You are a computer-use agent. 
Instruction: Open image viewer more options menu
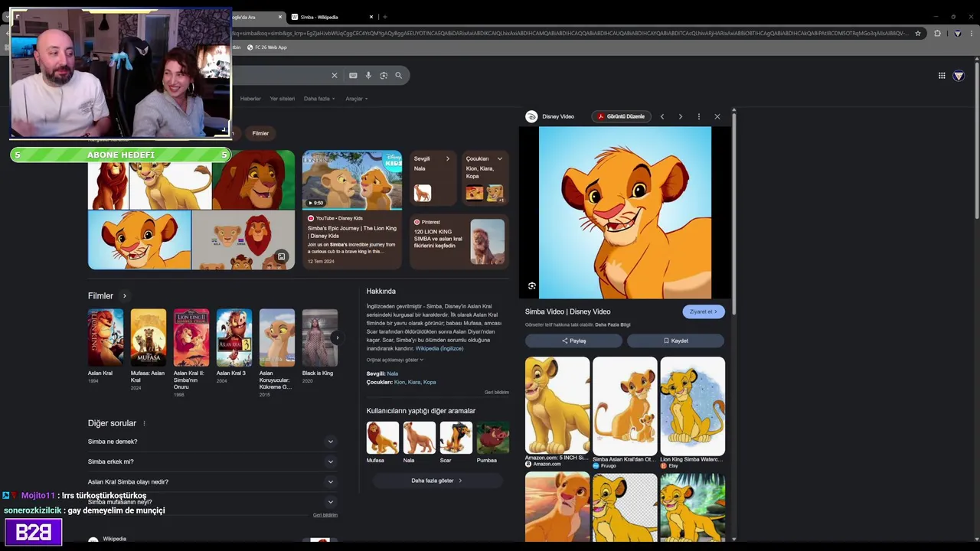coord(698,116)
